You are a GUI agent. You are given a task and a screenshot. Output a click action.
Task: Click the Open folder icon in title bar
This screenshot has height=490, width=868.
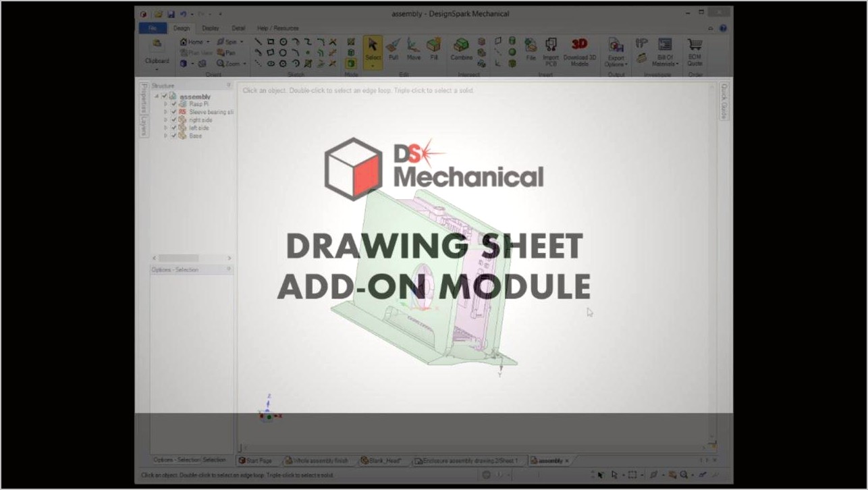click(x=159, y=13)
